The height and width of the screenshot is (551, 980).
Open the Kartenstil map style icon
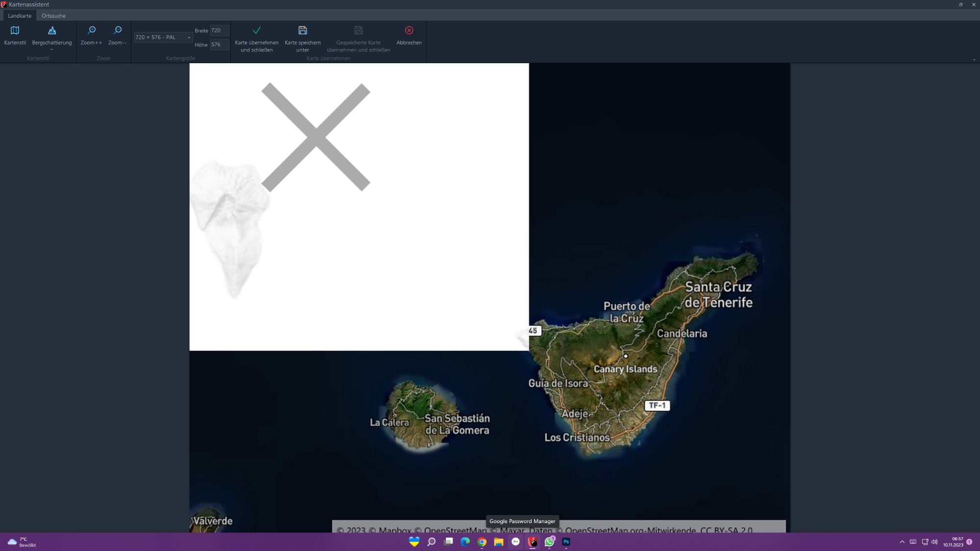coord(15,30)
